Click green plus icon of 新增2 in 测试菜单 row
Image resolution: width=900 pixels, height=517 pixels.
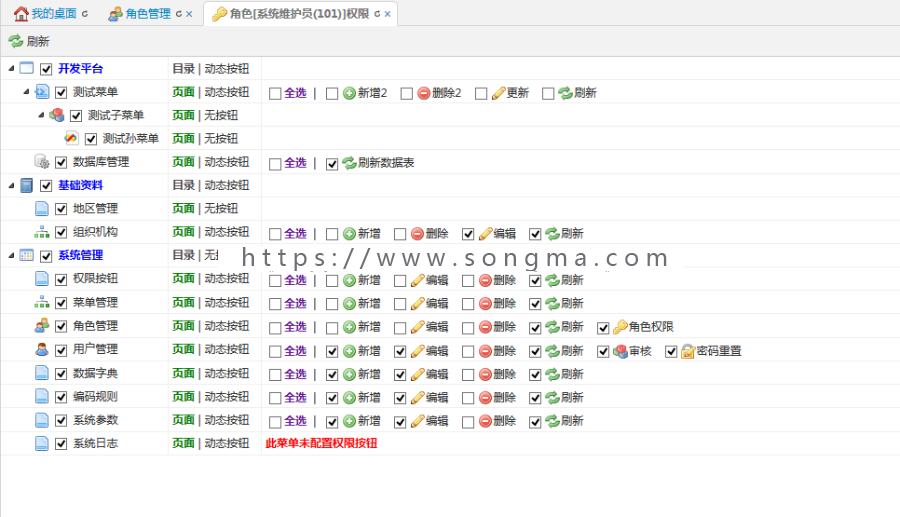pyautogui.click(x=350, y=93)
